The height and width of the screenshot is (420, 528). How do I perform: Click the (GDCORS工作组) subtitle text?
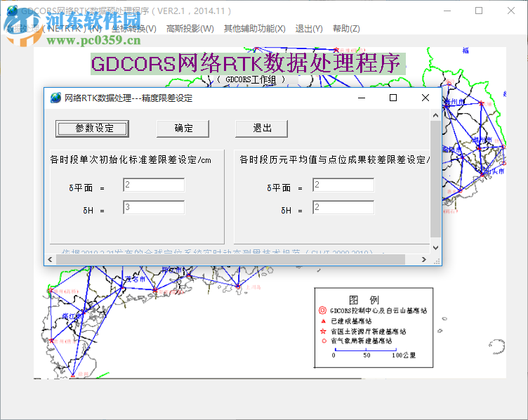251,79
